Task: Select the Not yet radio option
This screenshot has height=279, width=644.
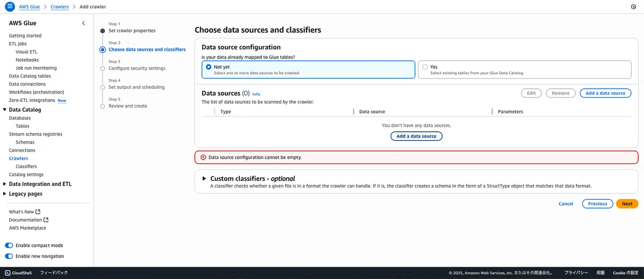Action: coord(209,67)
